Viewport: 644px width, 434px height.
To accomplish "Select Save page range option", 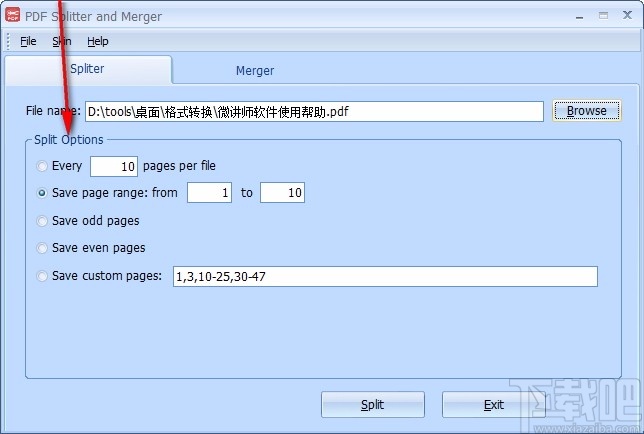I will 42,193.
